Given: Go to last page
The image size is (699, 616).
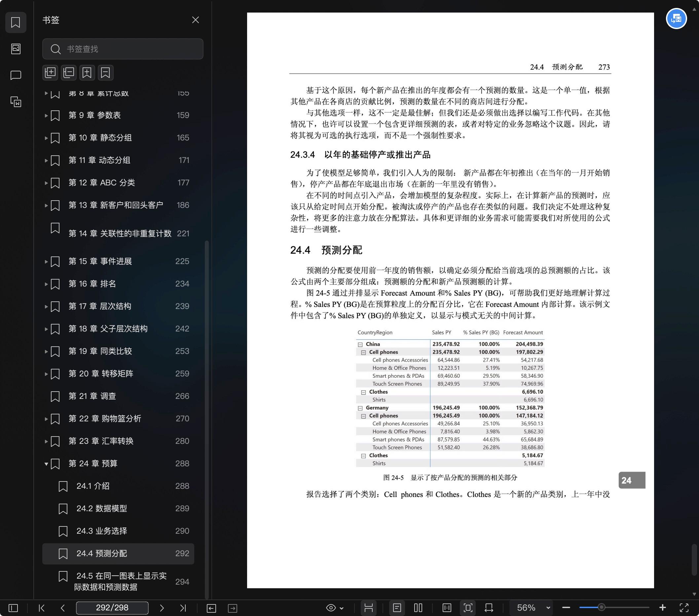Looking at the screenshot, I should (183, 608).
